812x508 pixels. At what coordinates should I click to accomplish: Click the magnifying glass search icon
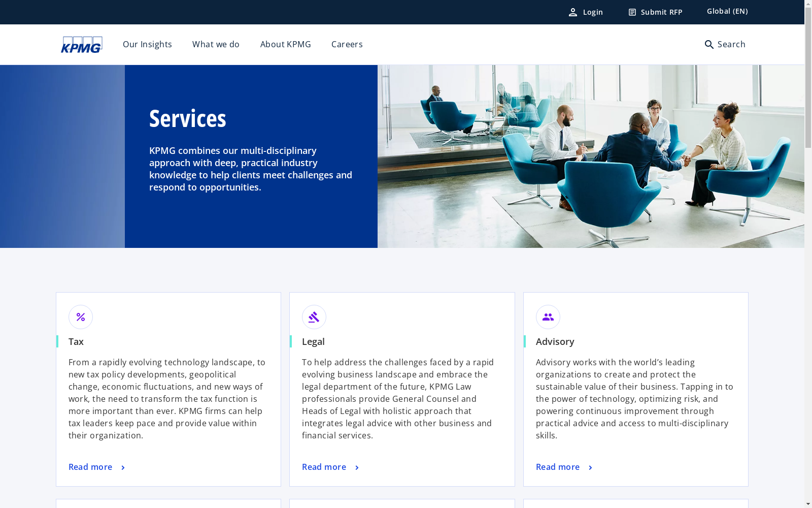tap(709, 45)
